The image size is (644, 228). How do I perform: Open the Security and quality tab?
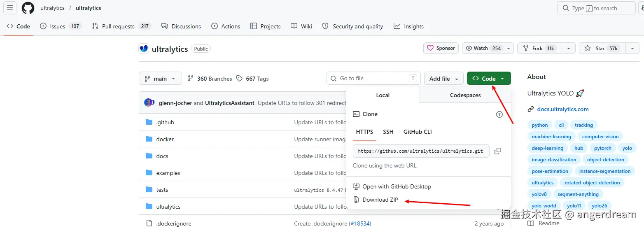click(353, 26)
